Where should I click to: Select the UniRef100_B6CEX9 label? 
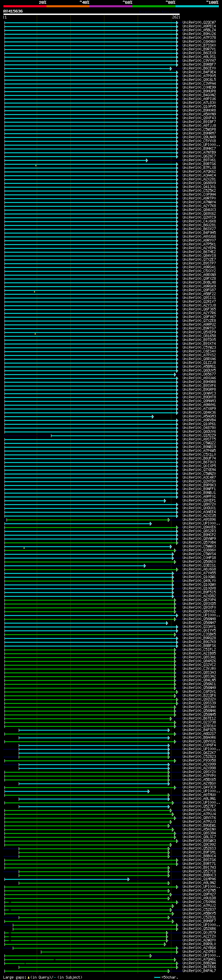[199, 53]
